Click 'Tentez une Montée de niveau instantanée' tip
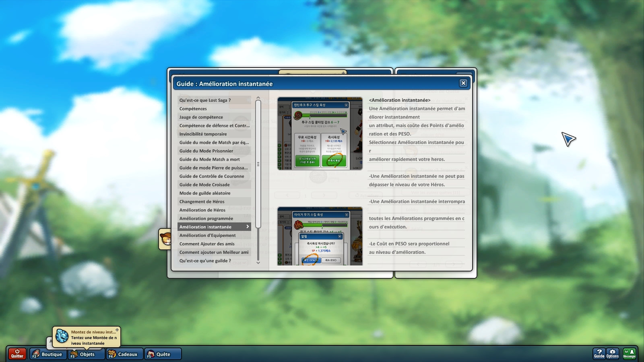 [94, 340]
